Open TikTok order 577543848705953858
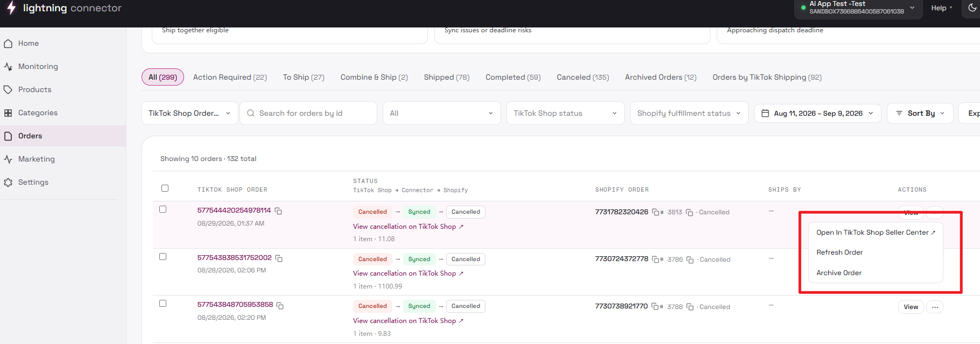The image size is (980, 344). (235, 305)
